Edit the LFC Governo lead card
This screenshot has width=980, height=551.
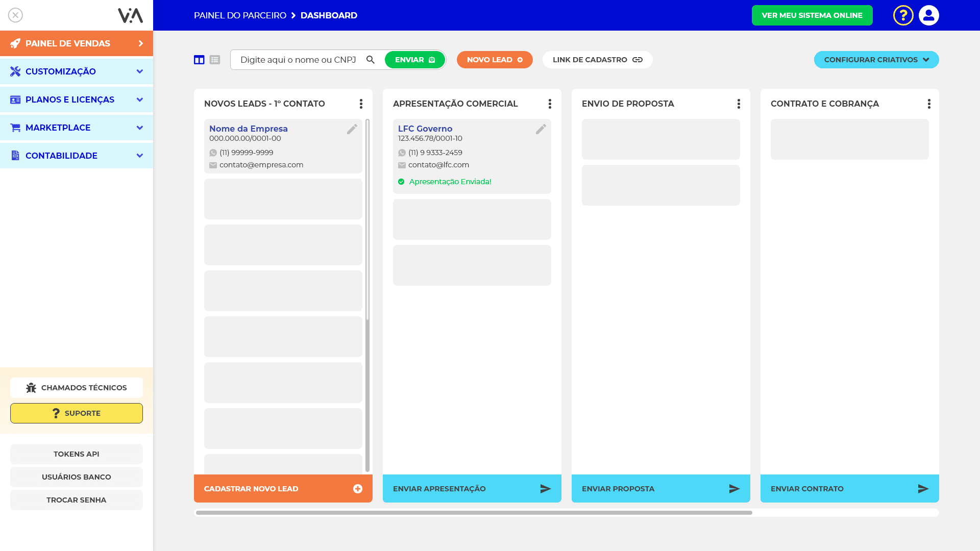(x=541, y=130)
